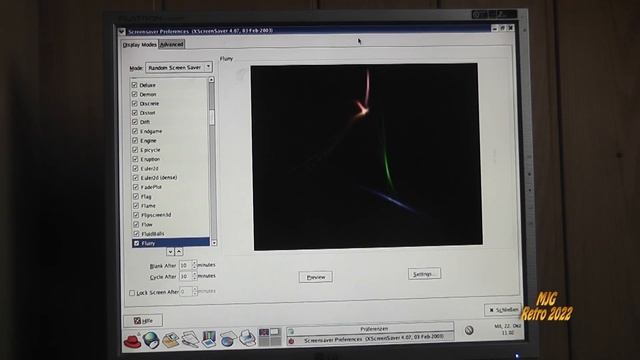The image size is (640, 360).
Task: Click the panel clock showing date
Action: coord(507,329)
